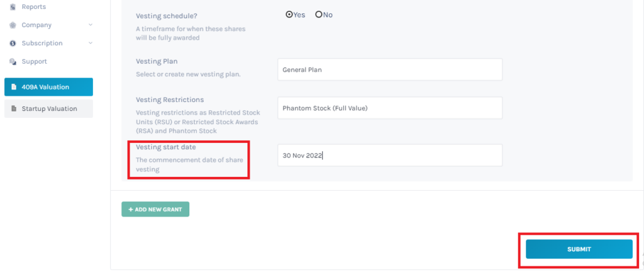Open the Vesting Plan dropdown
Screen dimensions: 644x272
(x=390, y=69)
